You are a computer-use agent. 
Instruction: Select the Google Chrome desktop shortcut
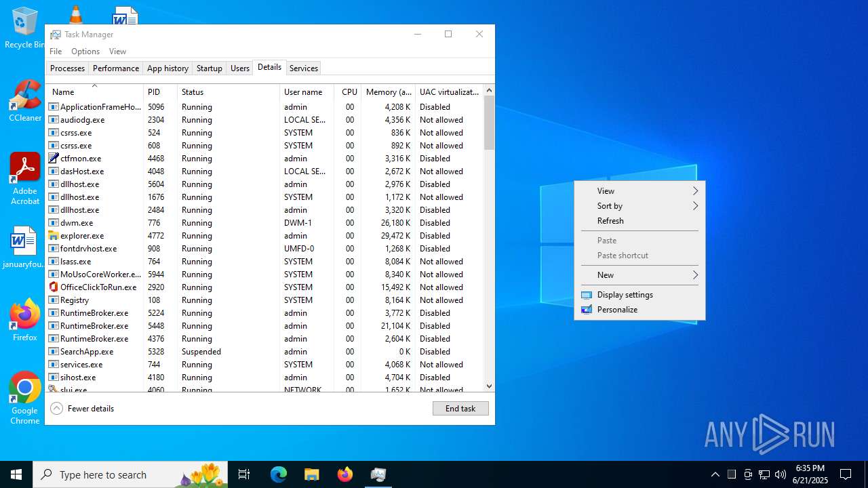(25, 399)
